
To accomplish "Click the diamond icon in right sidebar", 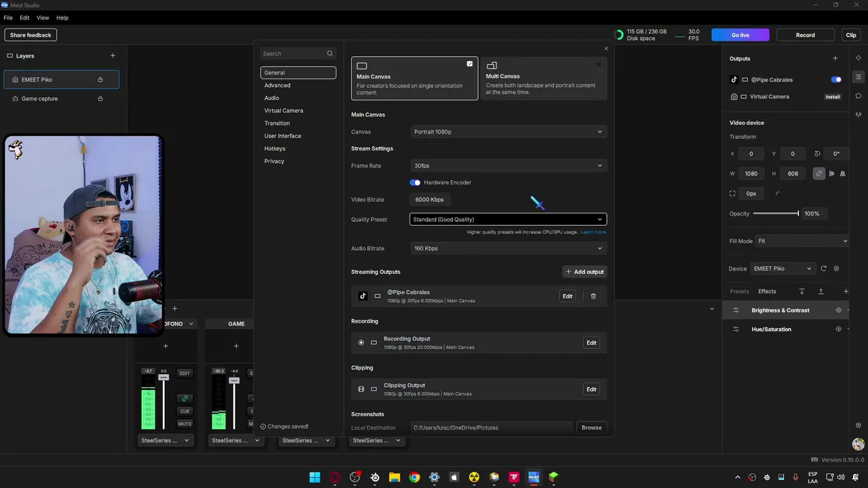I will [x=859, y=58].
